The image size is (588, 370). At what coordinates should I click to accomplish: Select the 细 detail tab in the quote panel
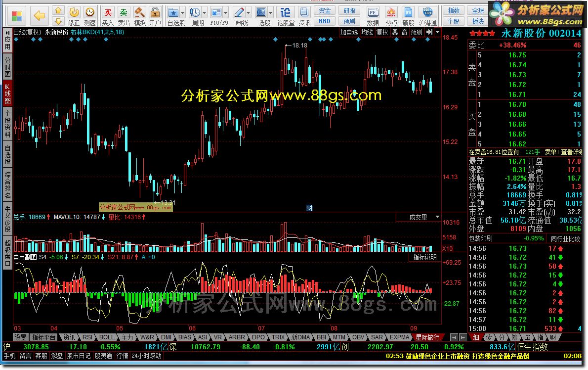476,337
